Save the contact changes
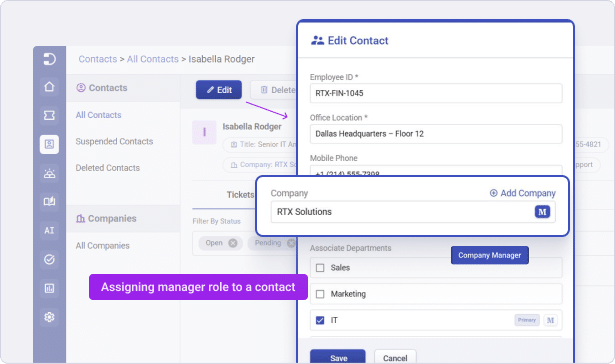615x364 pixels. 338,357
